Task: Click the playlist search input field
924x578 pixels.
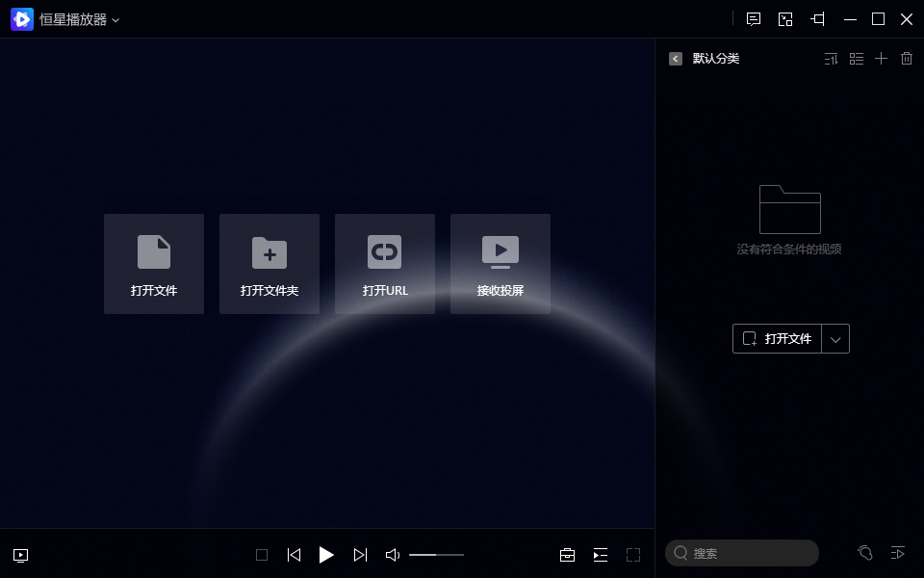Action: 741,553
